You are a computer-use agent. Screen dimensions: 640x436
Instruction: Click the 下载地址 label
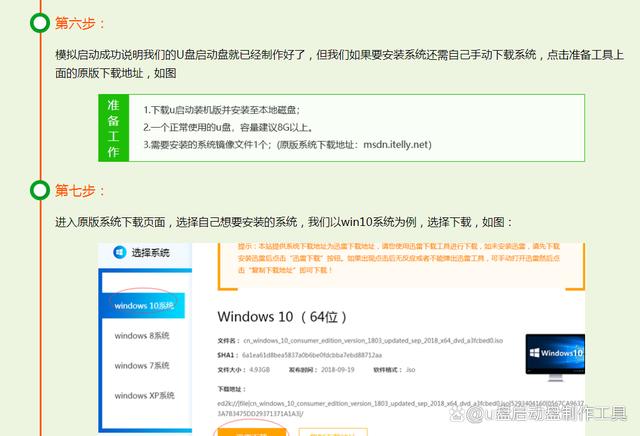tap(232, 389)
